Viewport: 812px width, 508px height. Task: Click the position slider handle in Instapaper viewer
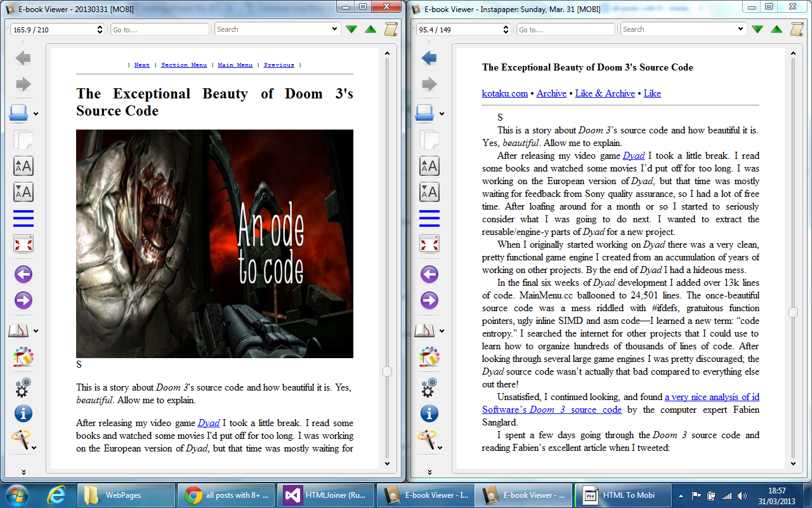[x=793, y=312]
